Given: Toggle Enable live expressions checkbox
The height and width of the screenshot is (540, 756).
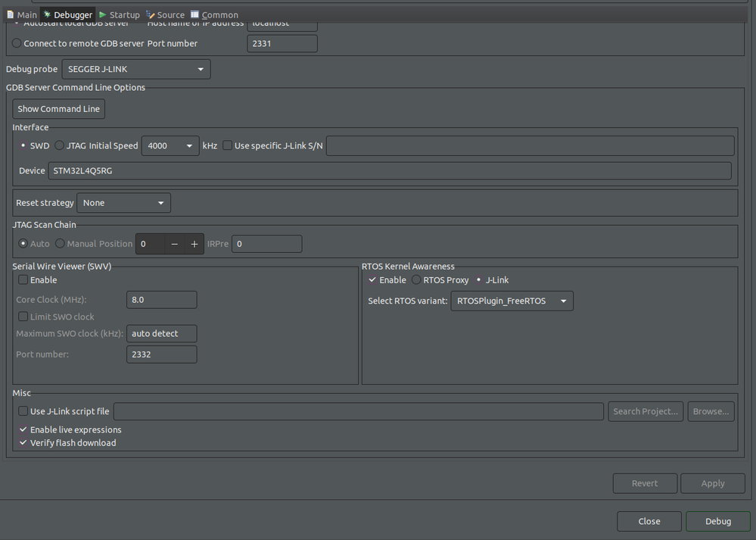Looking at the screenshot, I should tap(23, 429).
